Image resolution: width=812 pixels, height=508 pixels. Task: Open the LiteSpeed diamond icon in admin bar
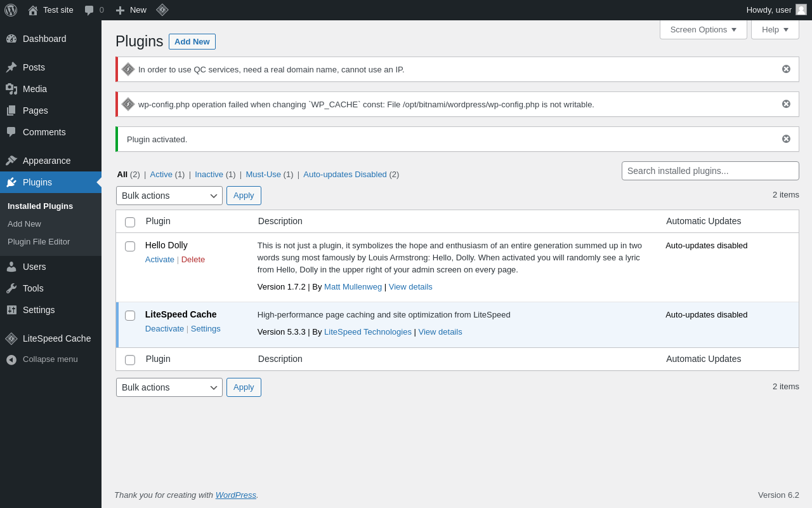(162, 10)
